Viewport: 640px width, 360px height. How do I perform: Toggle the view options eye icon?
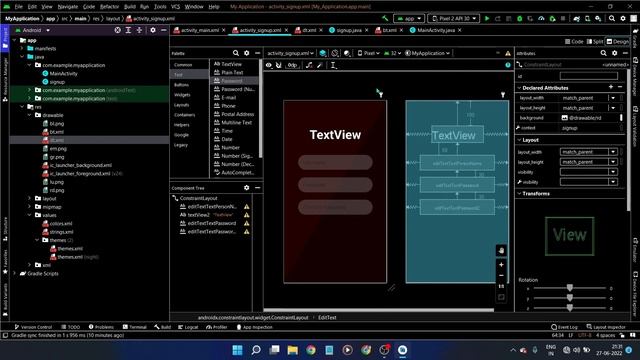[269, 65]
